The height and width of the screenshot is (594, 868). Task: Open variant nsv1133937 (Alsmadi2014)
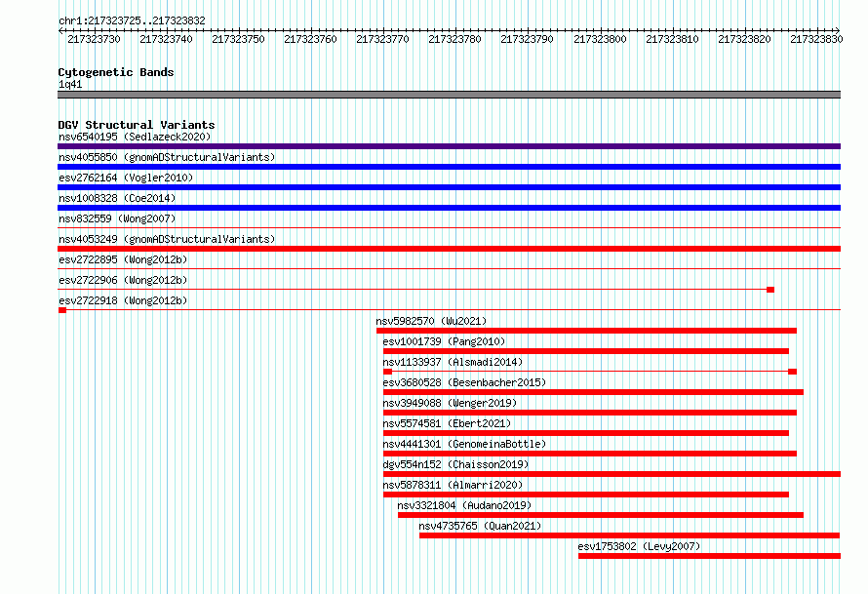pos(453,362)
